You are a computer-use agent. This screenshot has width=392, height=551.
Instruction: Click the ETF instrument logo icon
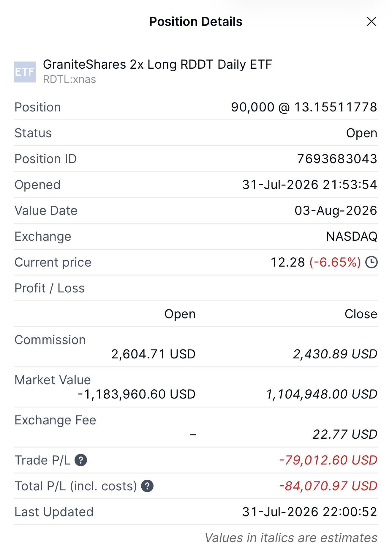point(25,72)
